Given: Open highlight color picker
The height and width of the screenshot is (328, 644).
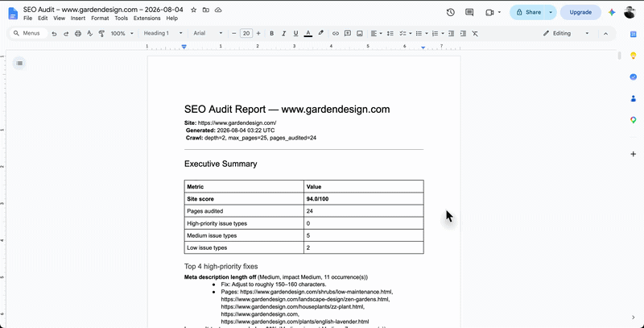Looking at the screenshot, I should click(x=320, y=34).
